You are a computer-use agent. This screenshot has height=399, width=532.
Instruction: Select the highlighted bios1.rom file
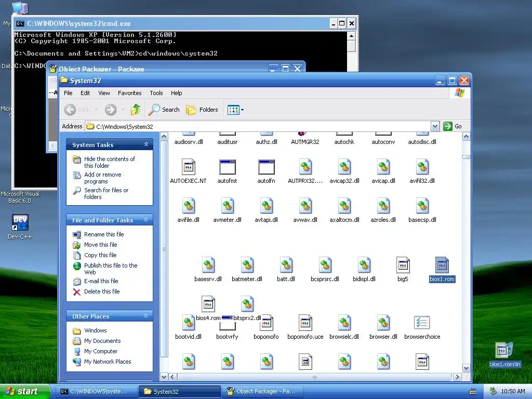(442, 269)
